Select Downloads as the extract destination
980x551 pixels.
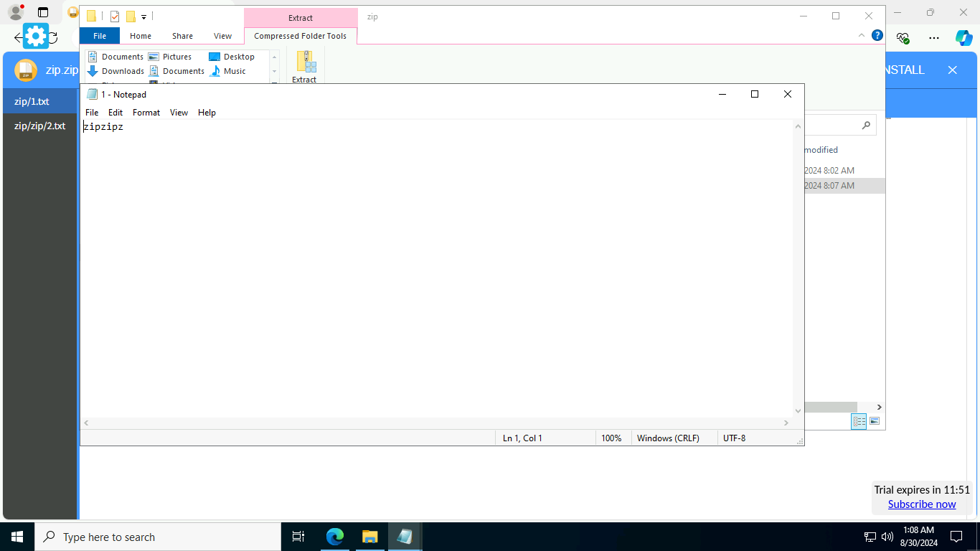122,70
